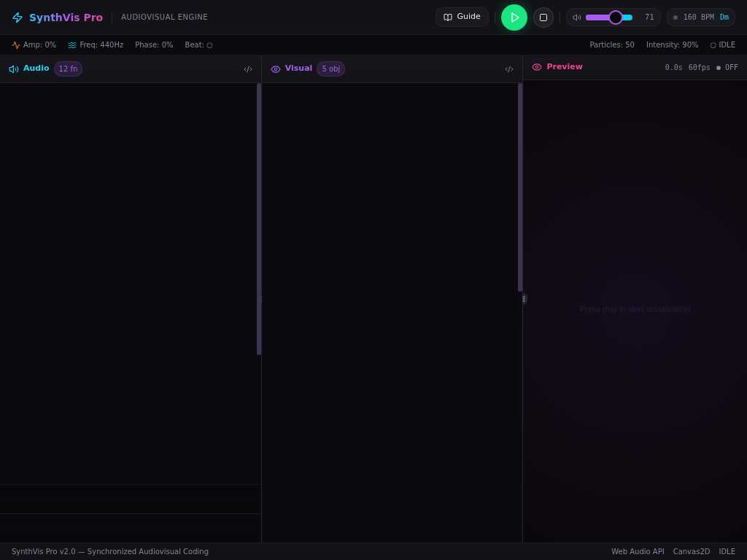Click the 60fps readout
The height and width of the screenshot is (560, 747).
(699, 67)
